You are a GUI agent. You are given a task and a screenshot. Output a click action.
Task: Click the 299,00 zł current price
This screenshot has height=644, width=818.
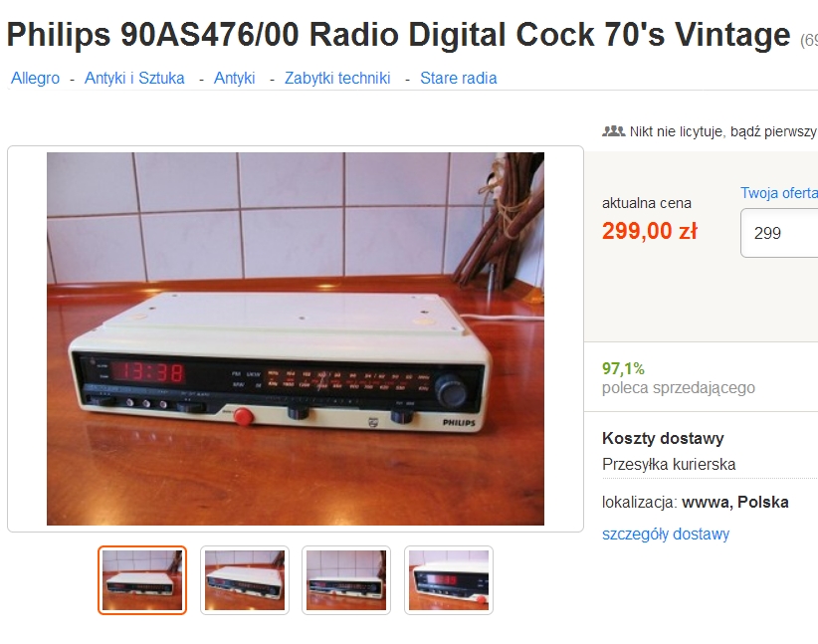(650, 231)
